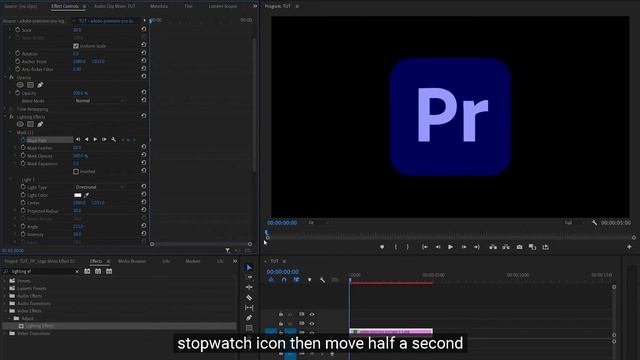
Task: Filter by 32-bit Color effects icon
Action: point(98,271)
